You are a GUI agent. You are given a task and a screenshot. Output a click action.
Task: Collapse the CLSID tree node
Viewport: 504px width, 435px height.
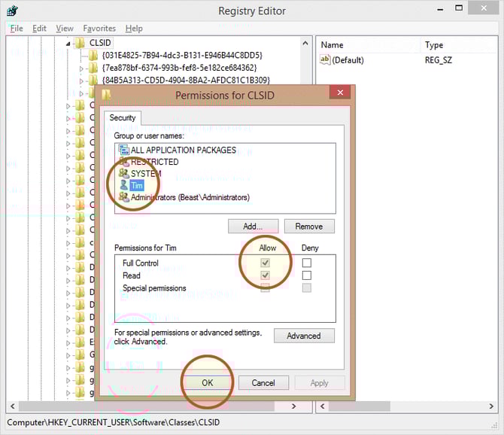pyautogui.click(x=68, y=44)
